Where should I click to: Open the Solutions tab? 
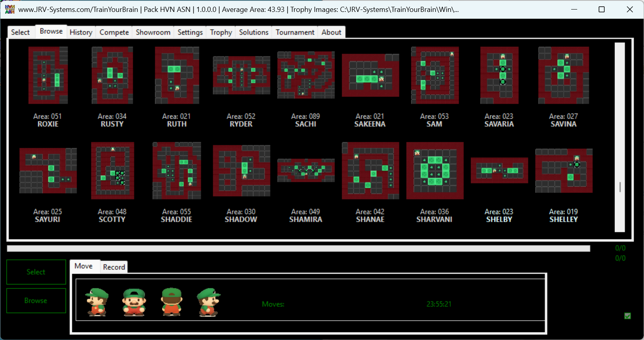254,32
